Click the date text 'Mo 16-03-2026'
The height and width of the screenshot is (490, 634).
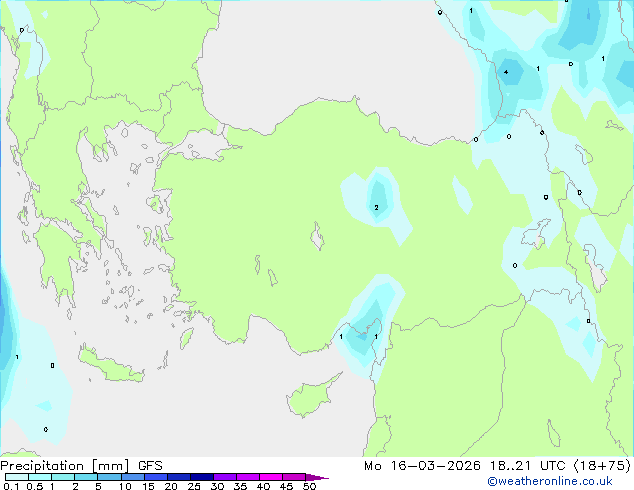pos(422,466)
